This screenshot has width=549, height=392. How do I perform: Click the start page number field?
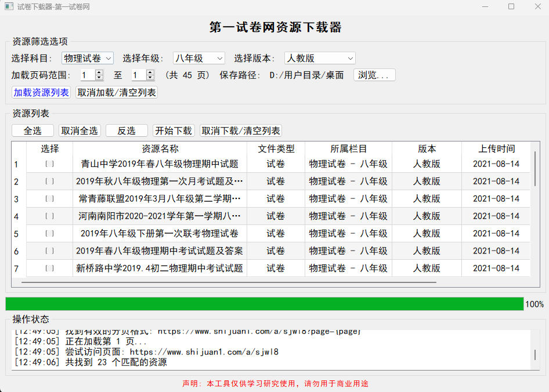coord(88,75)
